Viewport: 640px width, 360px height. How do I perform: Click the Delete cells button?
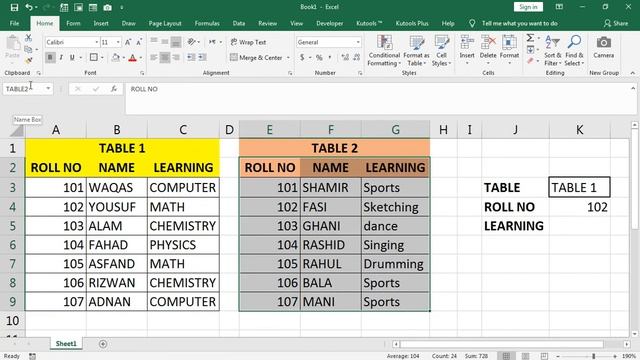pos(488,50)
